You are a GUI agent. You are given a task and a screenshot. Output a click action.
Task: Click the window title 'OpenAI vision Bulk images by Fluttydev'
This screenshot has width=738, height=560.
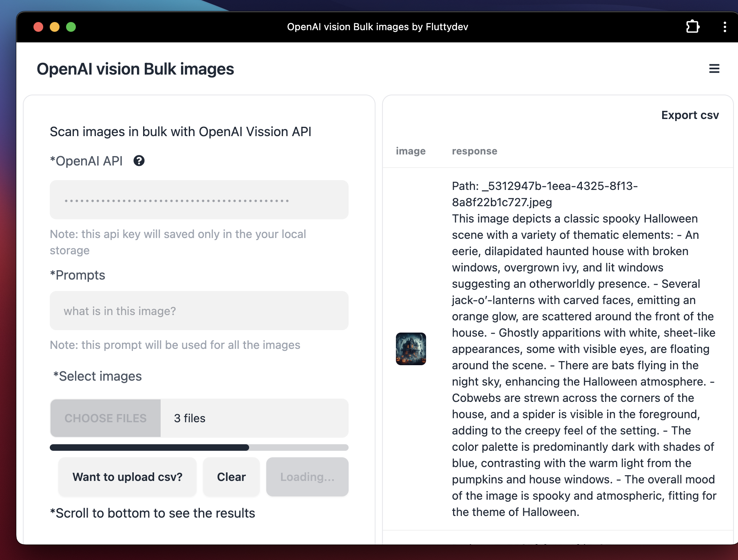tap(378, 27)
